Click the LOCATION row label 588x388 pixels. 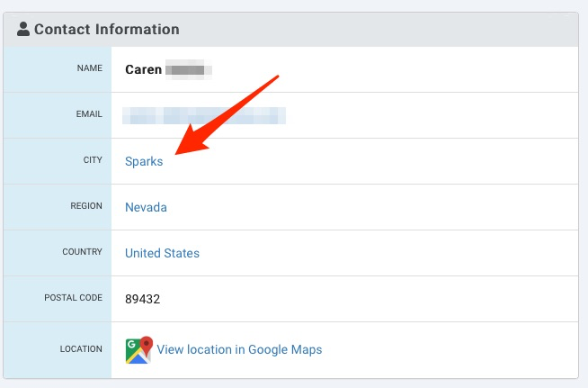(x=81, y=349)
